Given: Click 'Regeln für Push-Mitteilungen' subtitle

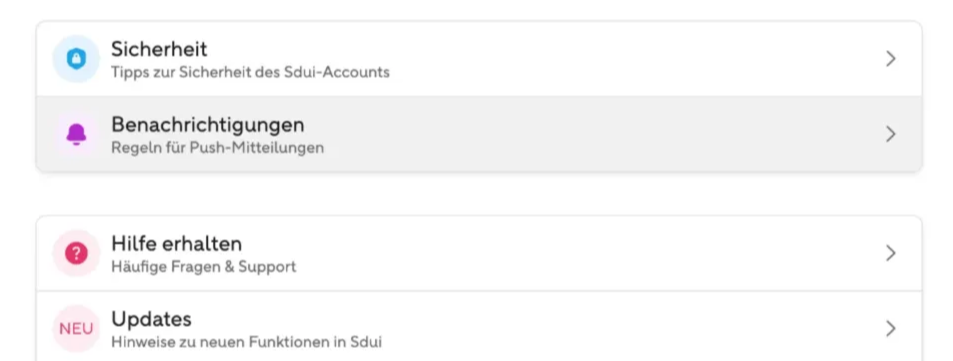Looking at the screenshot, I should click(x=218, y=148).
